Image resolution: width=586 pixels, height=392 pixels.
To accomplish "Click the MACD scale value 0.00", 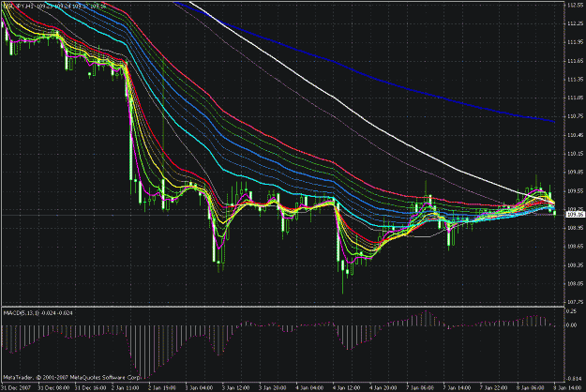I will point(571,325).
